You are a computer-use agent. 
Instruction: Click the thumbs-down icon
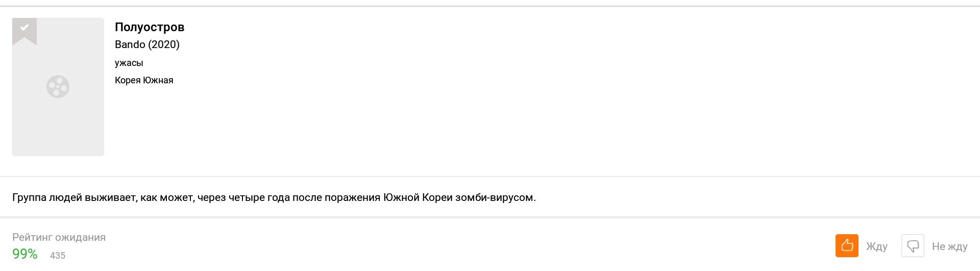[913, 246]
